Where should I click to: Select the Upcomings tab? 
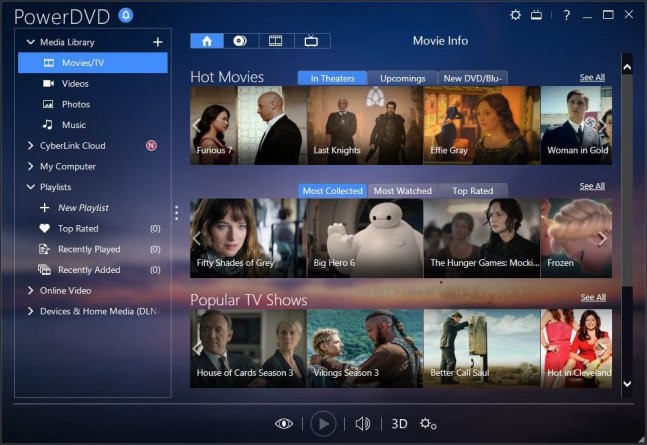403,78
